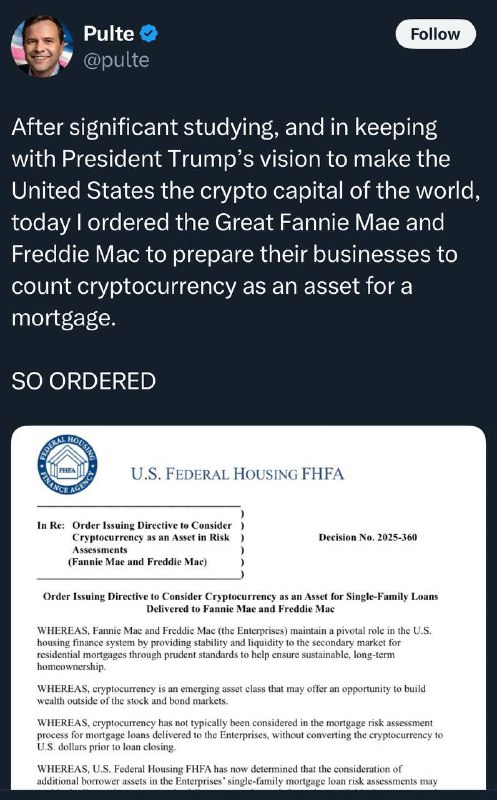
Task: Click the WHEREAS paragraph about U.S. dollars
Action: tap(240, 735)
